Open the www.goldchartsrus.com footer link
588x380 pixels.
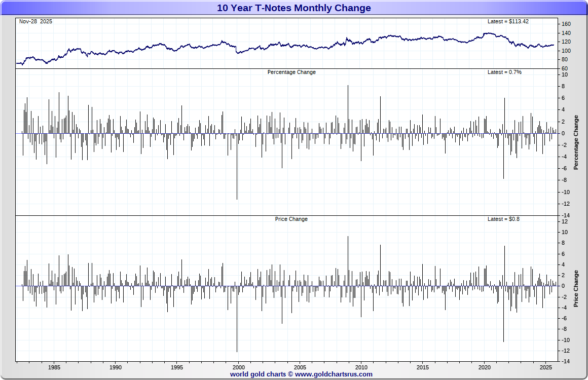point(334,374)
